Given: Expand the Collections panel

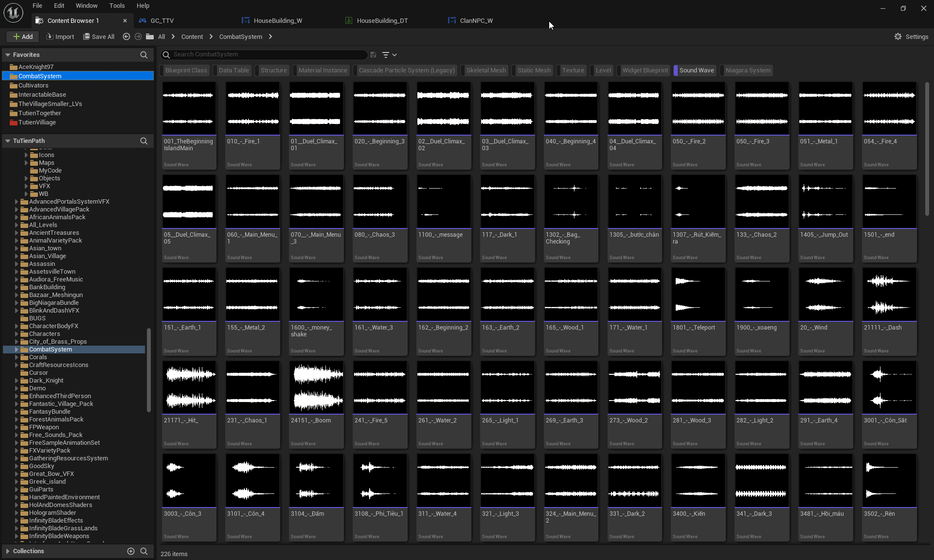Looking at the screenshot, I should (8, 551).
